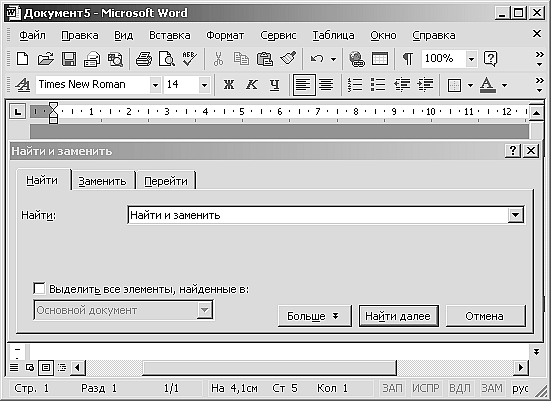Click the horizontal scrollbar thumb

click(x=270, y=368)
